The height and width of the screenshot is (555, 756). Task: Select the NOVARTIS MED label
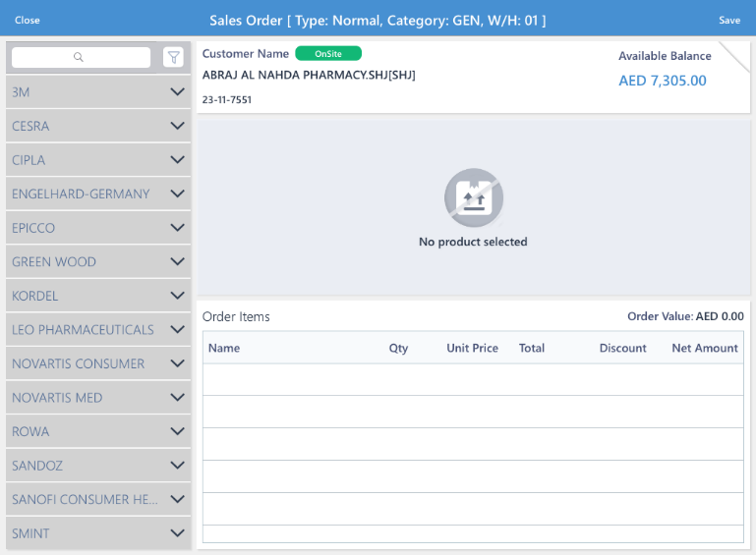(x=57, y=398)
